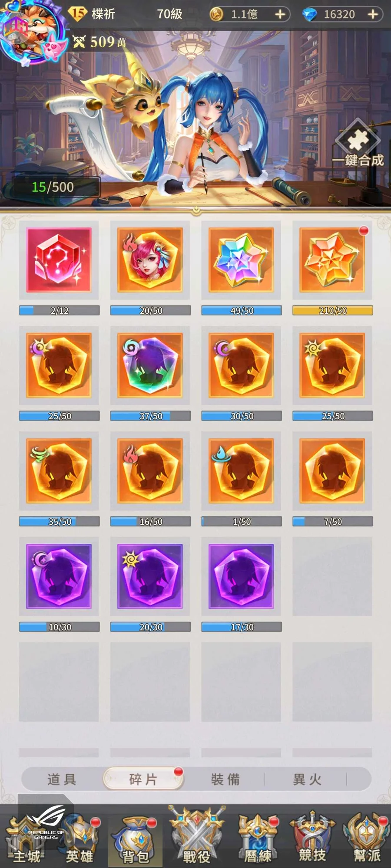Select the pink-haired hero fragment 20/50
The image size is (391, 868).
150,260
